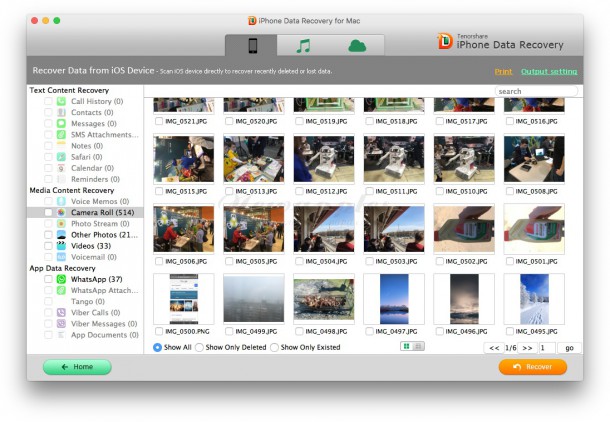Image resolution: width=610 pixels, height=422 pixels.
Task: Click the Safari compass icon
Action: [x=61, y=157]
